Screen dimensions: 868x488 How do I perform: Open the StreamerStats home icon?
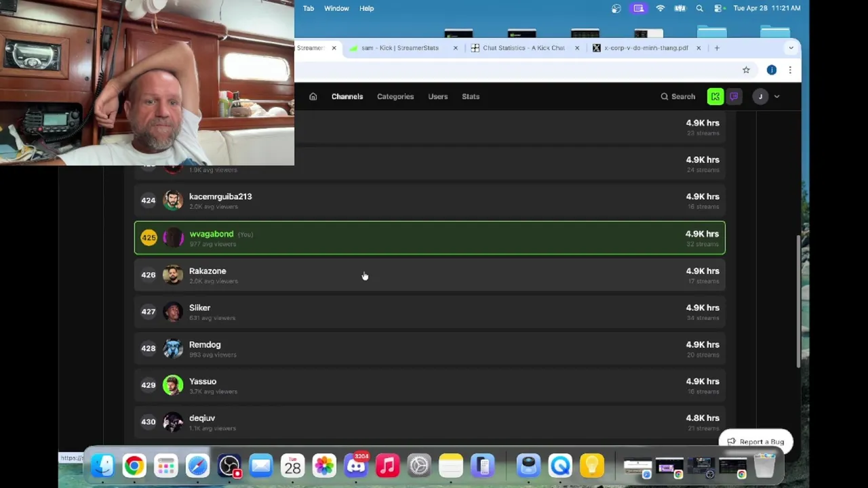point(313,96)
